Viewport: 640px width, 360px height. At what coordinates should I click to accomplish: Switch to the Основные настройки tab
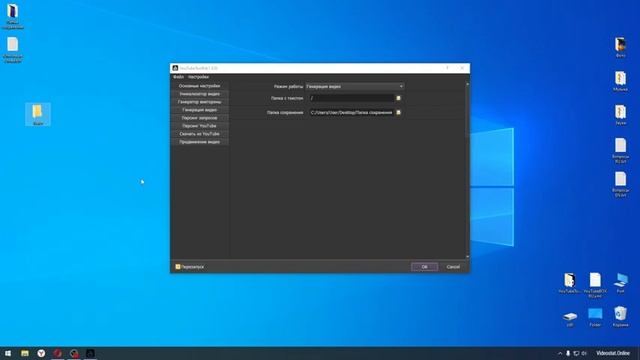click(200, 86)
